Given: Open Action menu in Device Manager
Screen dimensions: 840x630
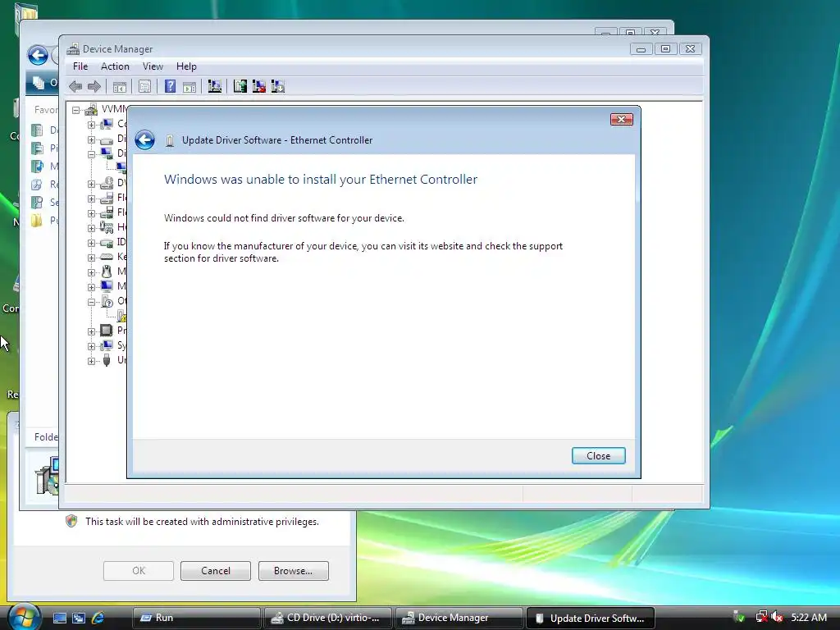Looking at the screenshot, I should (115, 66).
